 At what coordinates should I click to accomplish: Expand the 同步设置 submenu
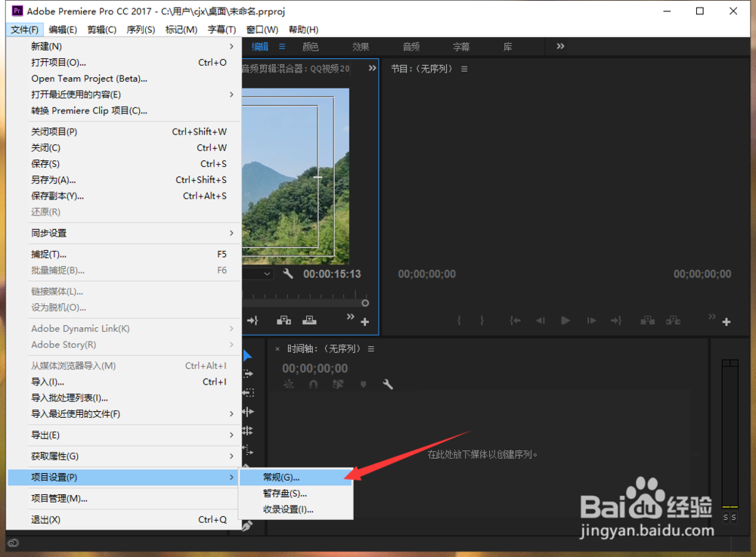tap(125, 234)
